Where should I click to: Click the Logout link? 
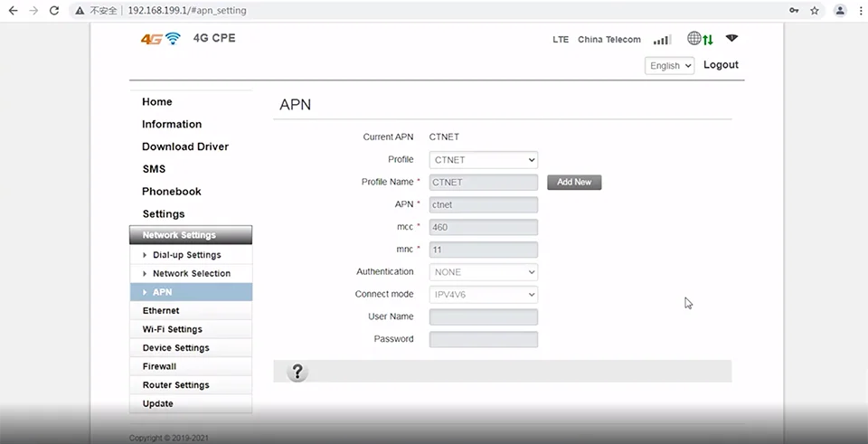(721, 65)
